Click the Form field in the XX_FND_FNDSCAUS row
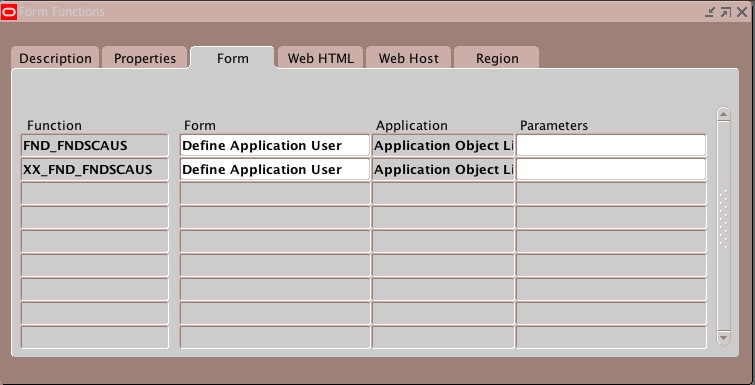The height and width of the screenshot is (385, 755). coord(275,169)
